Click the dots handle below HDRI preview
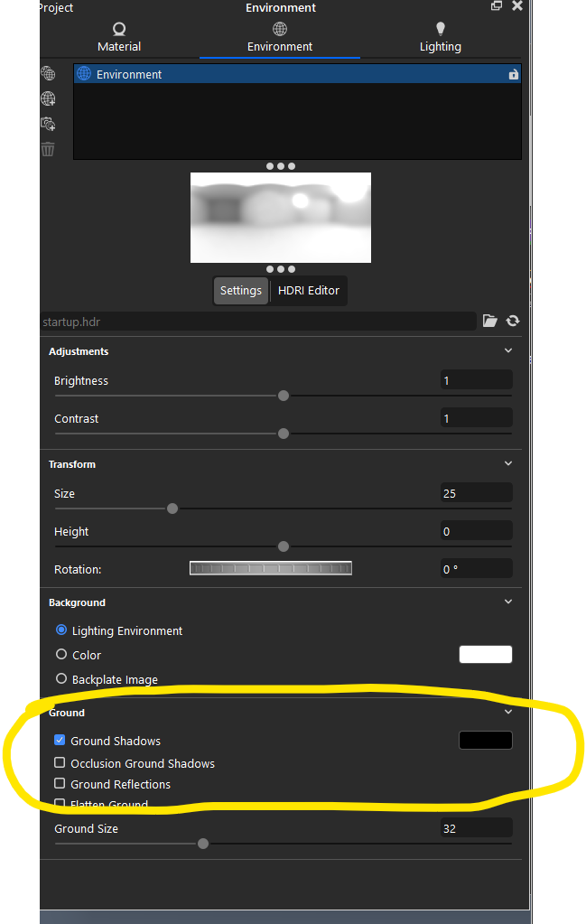Viewport: 586px width, 924px height. click(280, 269)
